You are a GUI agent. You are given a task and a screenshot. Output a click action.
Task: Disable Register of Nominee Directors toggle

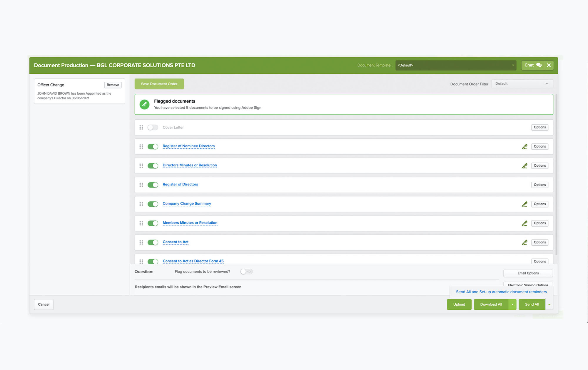pos(153,146)
